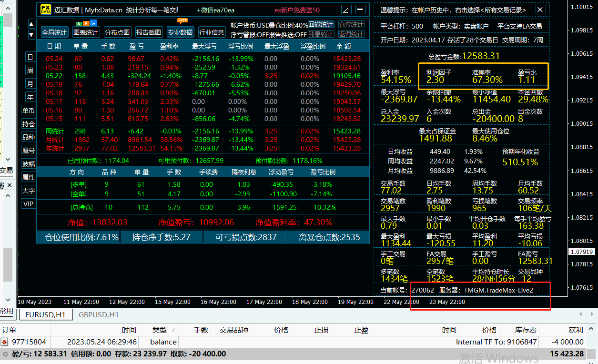Click the [总持仓] row label

(x=81, y=207)
